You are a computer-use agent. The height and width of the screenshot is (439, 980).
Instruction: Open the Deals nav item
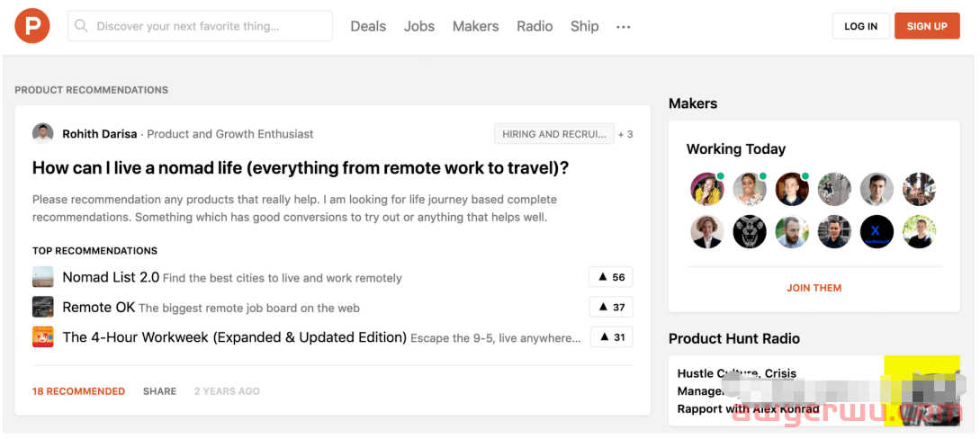tap(368, 26)
